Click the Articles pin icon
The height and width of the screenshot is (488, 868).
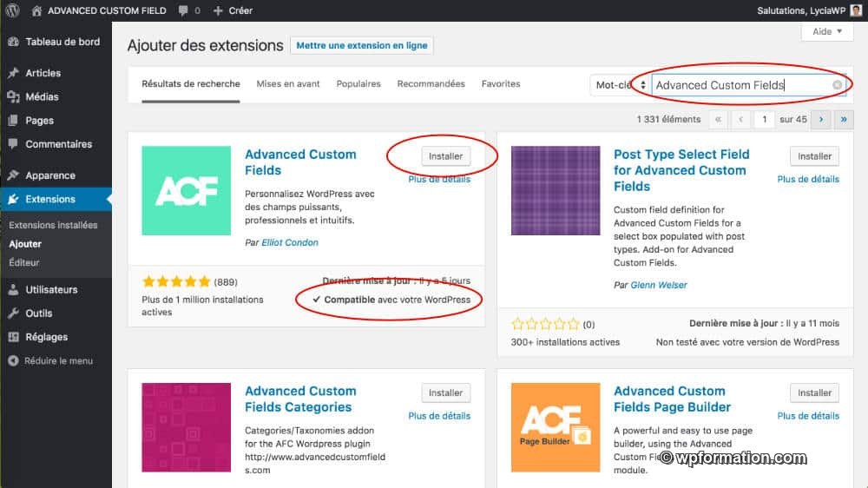[13, 73]
